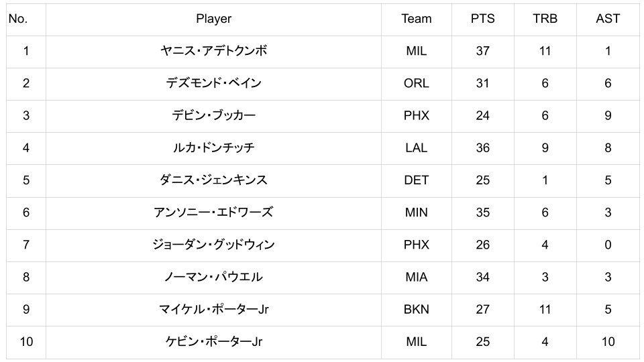The height and width of the screenshot is (362, 644).
Task: Click the PTS column header
Action: click(x=482, y=19)
